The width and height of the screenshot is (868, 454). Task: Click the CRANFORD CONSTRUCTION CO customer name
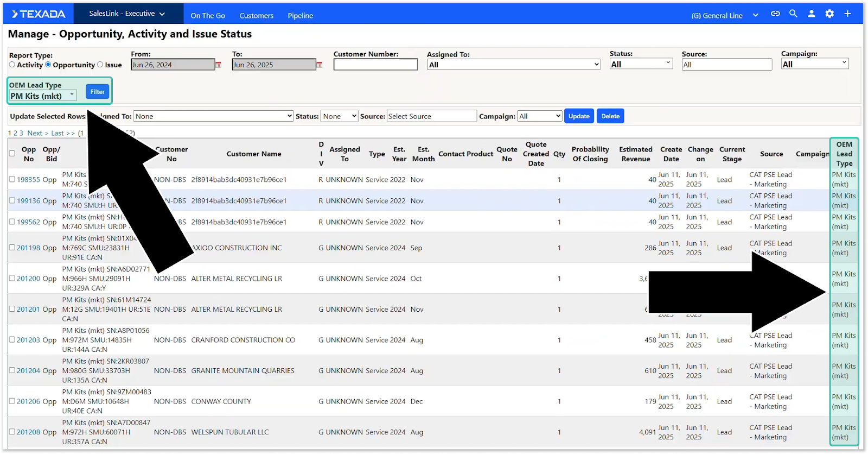(x=243, y=340)
